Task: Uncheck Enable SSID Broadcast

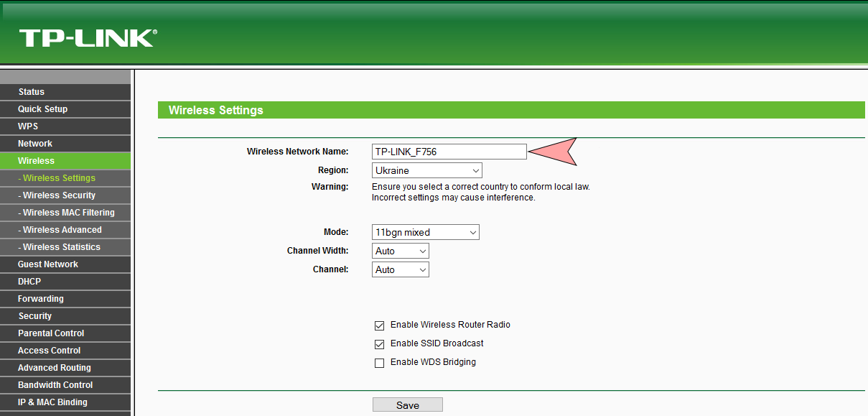Action: [x=379, y=344]
